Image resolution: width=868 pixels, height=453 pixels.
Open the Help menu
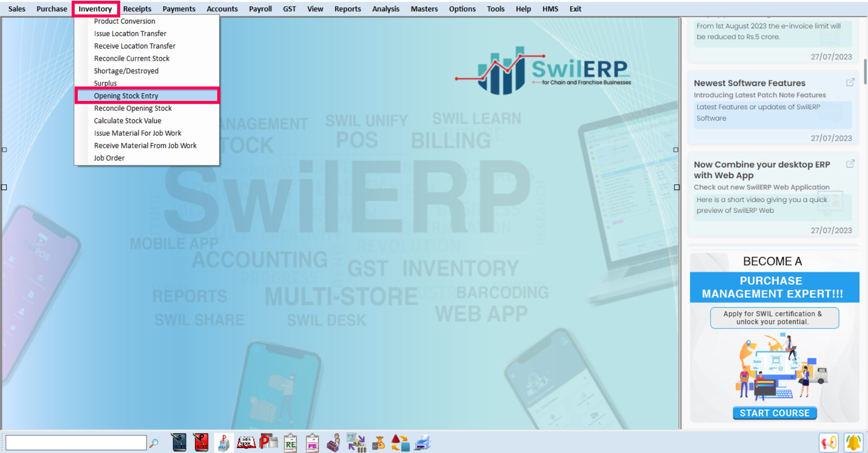click(x=523, y=9)
